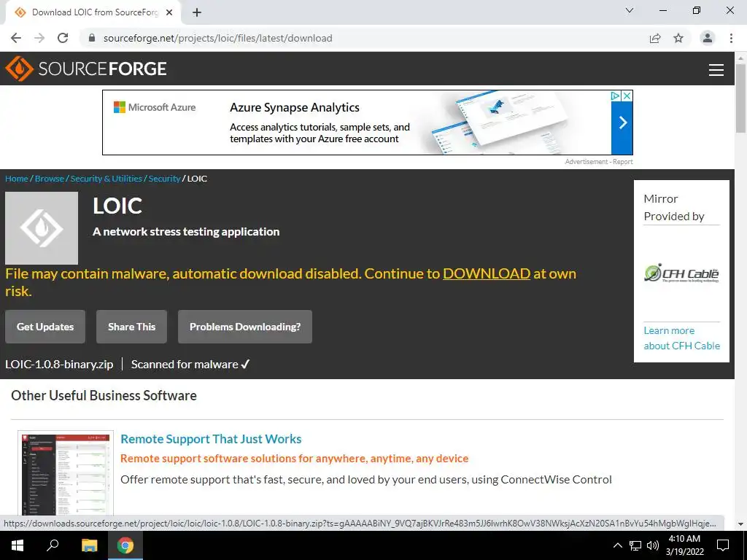
Task: Go to Browse breadcrumb
Action: tap(50, 179)
